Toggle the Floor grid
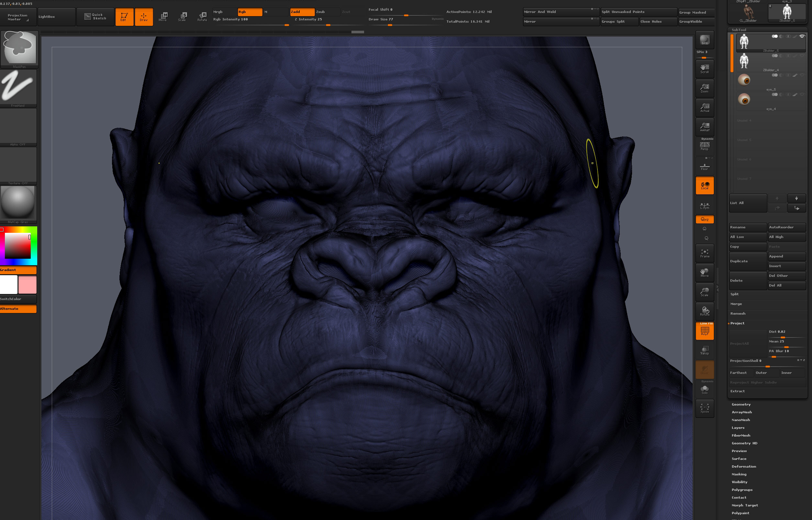 pyautogui.click(x=705, y=166)
